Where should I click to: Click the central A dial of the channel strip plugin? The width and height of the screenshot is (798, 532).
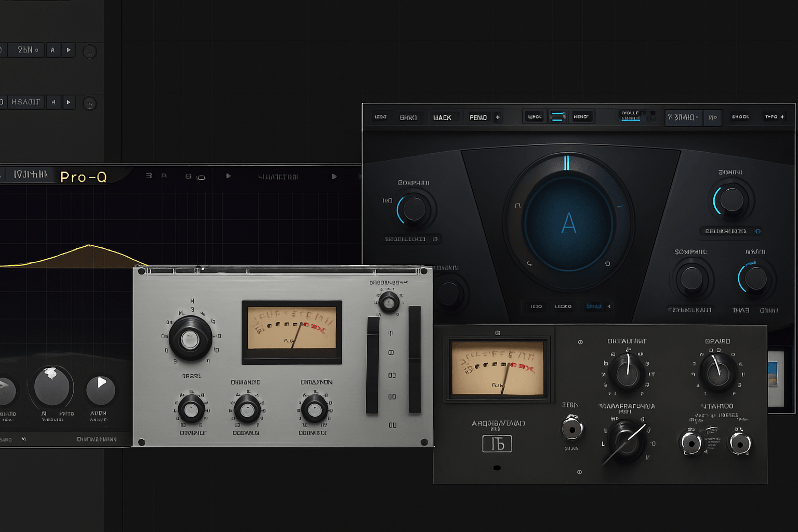(567, 224)
